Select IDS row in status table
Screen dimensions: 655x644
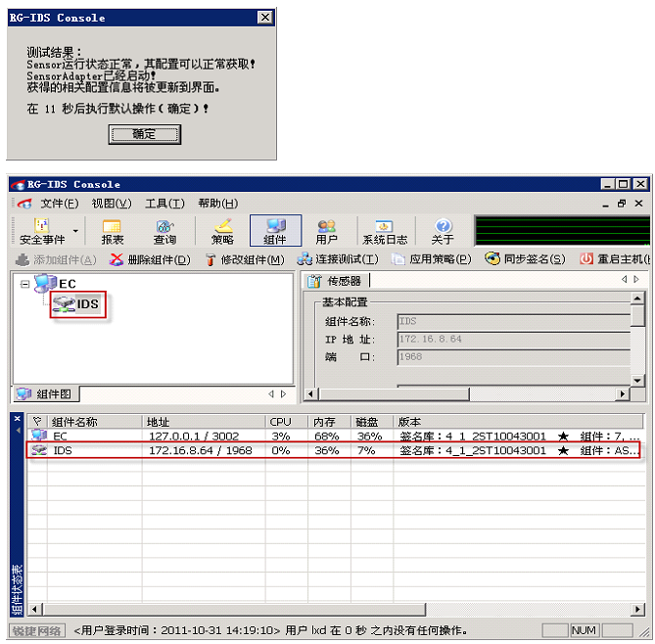tap(334, 450)
